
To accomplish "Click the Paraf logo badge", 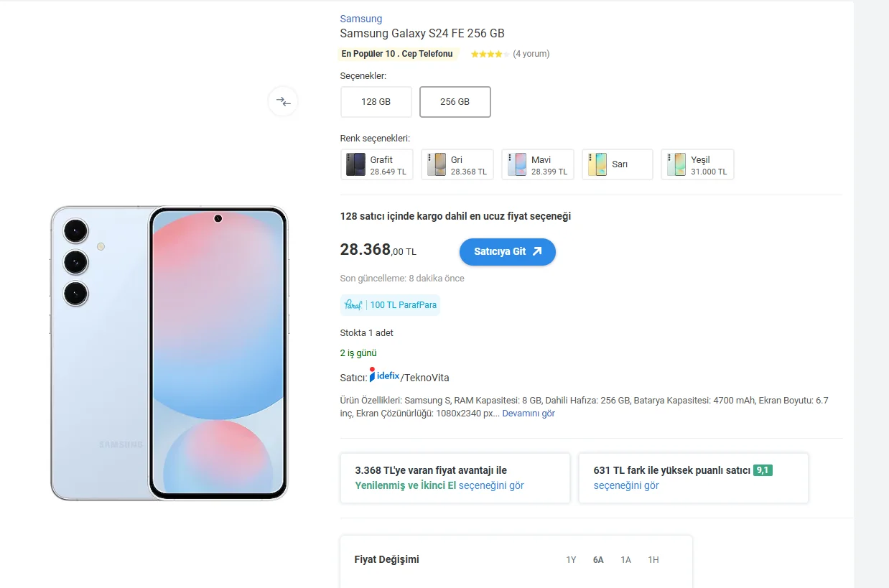I will coord(353,305).
